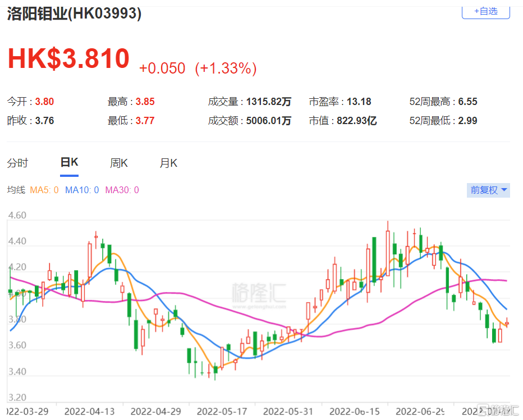This screenshot has width=523, height=420.
Task: Click the HK$3.810 current price
Action: 68,58
